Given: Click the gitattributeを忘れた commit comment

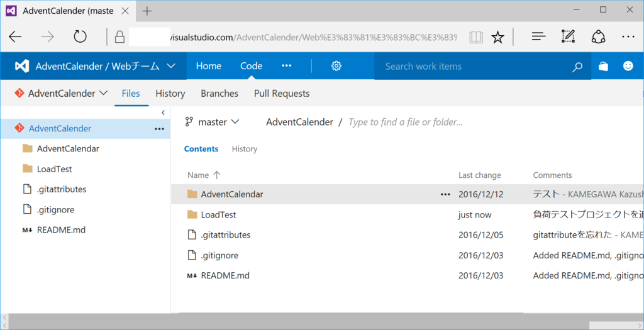Looking at the screenshot, I should 573,235.
